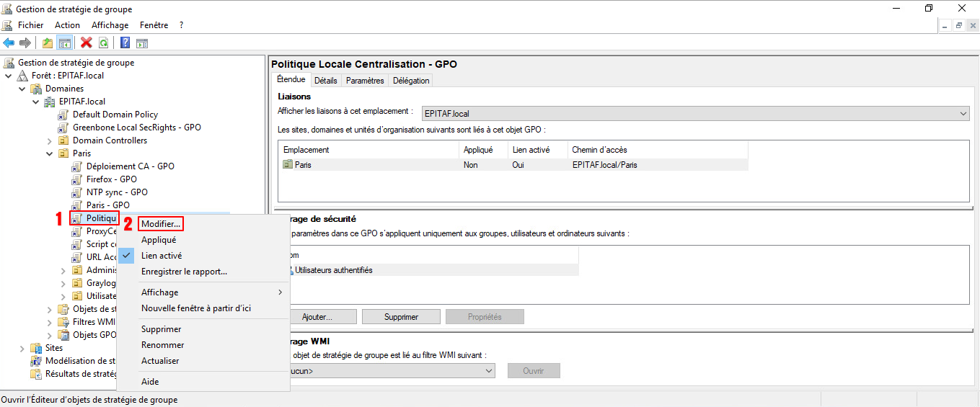Open the EPITAF.local liaisons location dropdown
The image size is (980, 407).
point(963,114)
